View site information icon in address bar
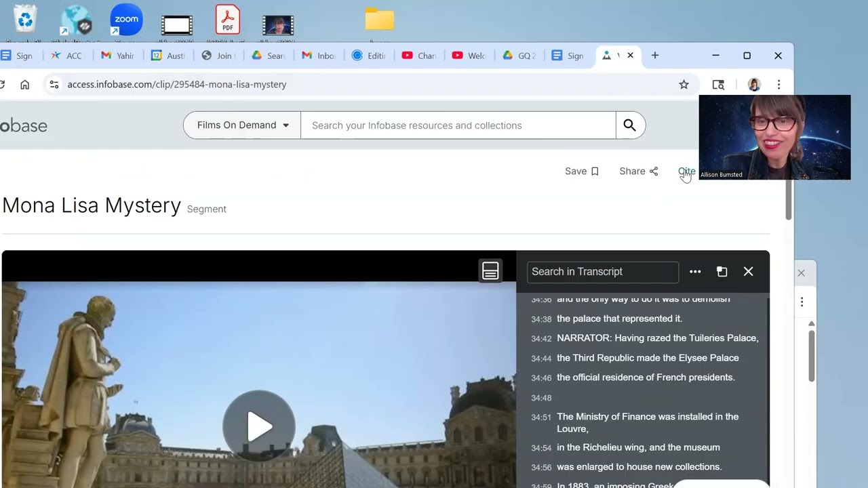 click(54, 85)
